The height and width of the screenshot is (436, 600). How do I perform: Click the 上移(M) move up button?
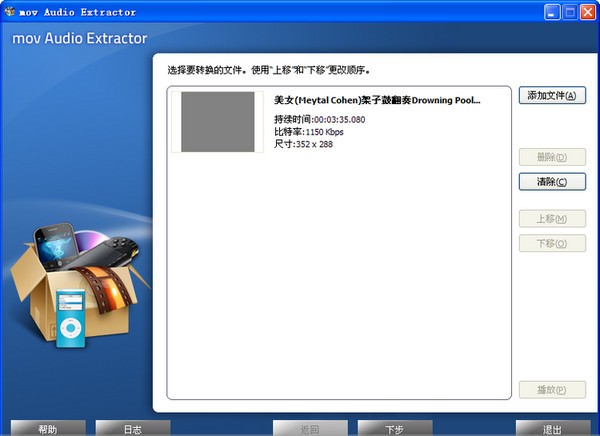(552, 219)
